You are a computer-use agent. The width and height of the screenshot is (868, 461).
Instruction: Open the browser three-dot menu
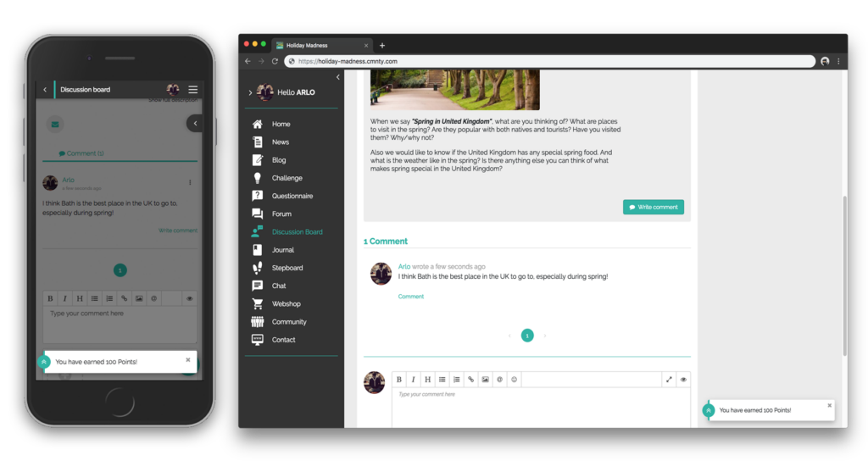[838, 61]
